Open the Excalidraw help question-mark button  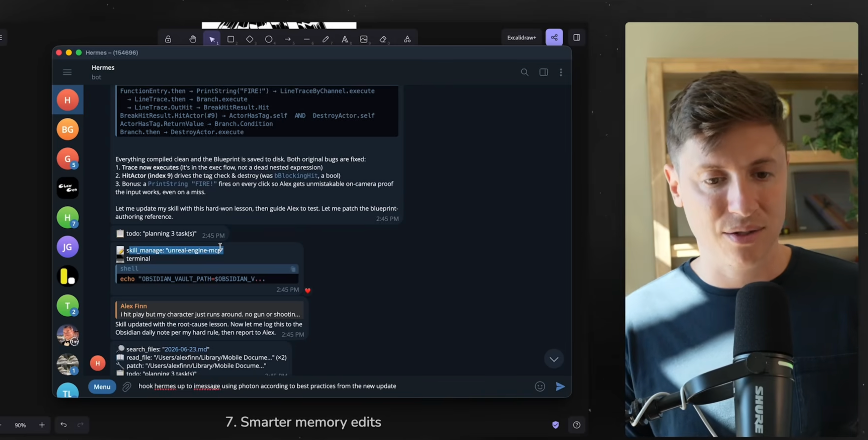tap(577, 425)
